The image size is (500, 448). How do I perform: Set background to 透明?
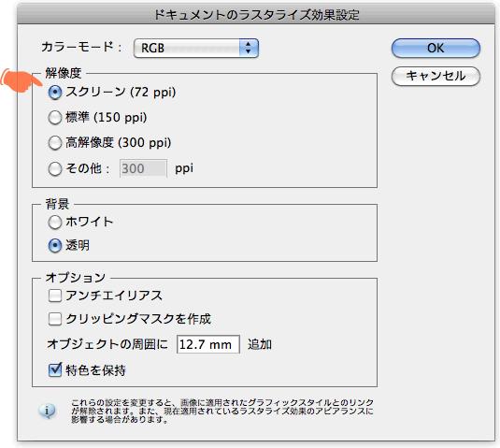point(55,246)
